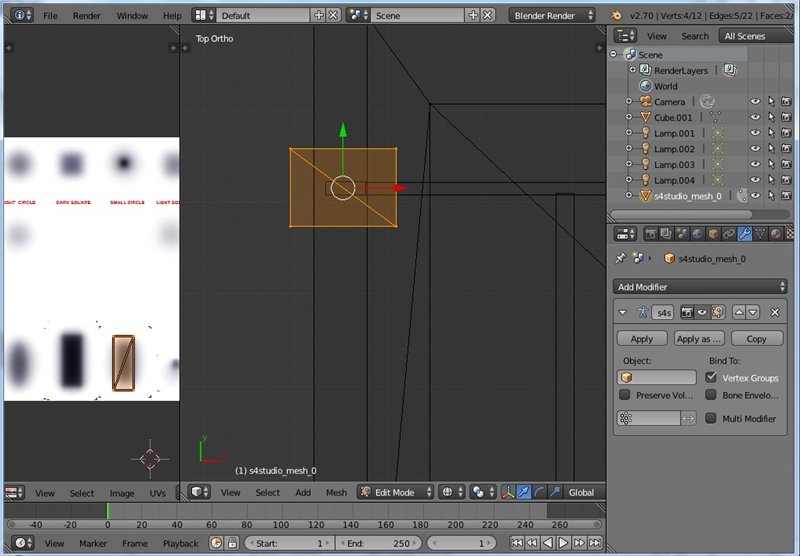Click the Apply modifier button
The width and height of the screenshot is (800, 556).
[x=641, y=339]
